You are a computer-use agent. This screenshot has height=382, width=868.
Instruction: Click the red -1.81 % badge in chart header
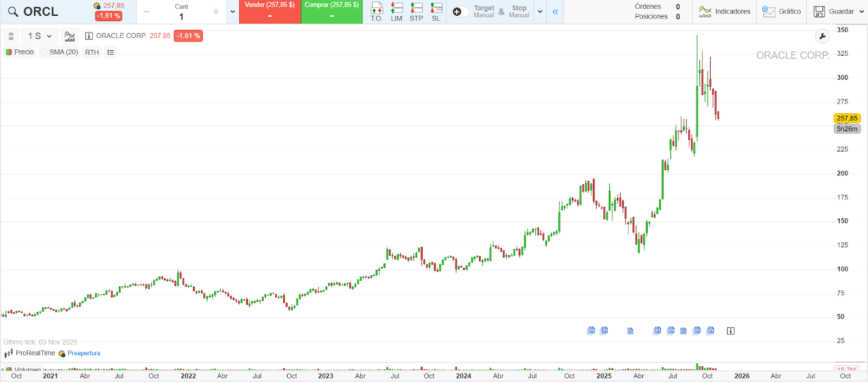click(188, 36)
